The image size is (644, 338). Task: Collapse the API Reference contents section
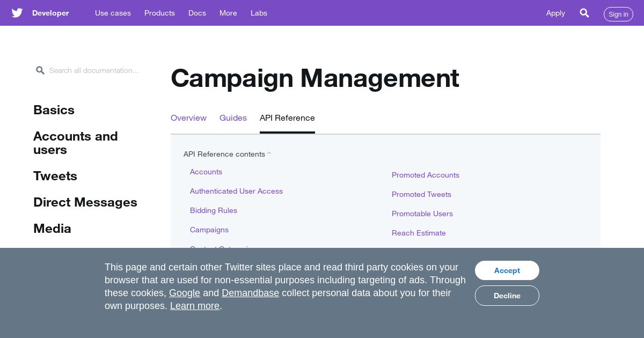pyautogui.click(x=227, y=154)
